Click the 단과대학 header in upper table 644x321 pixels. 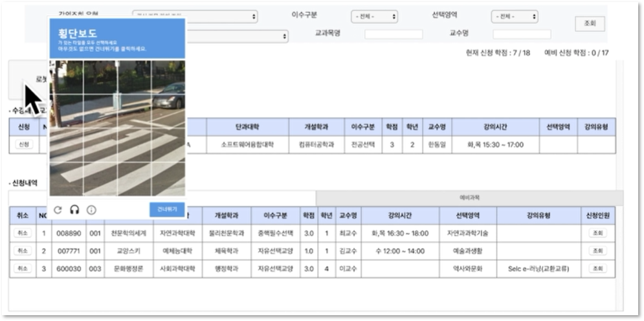(x=247, y=127)
